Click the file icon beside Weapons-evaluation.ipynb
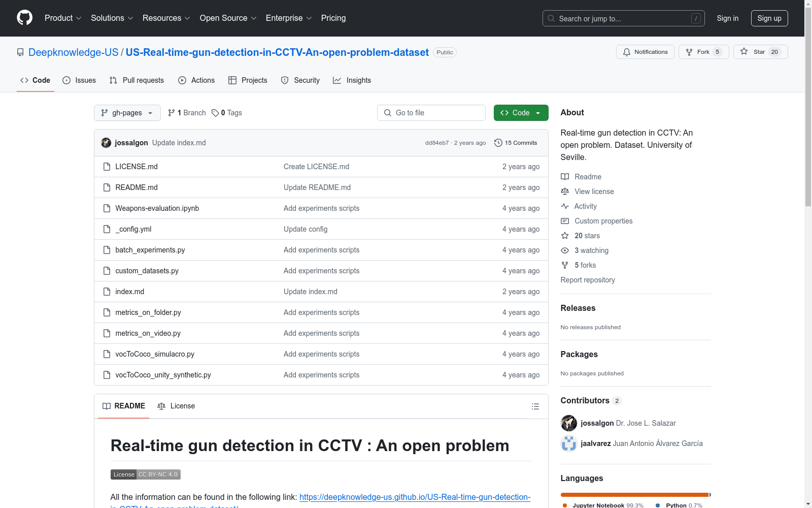812x508 pixels. tap(107, 208)
